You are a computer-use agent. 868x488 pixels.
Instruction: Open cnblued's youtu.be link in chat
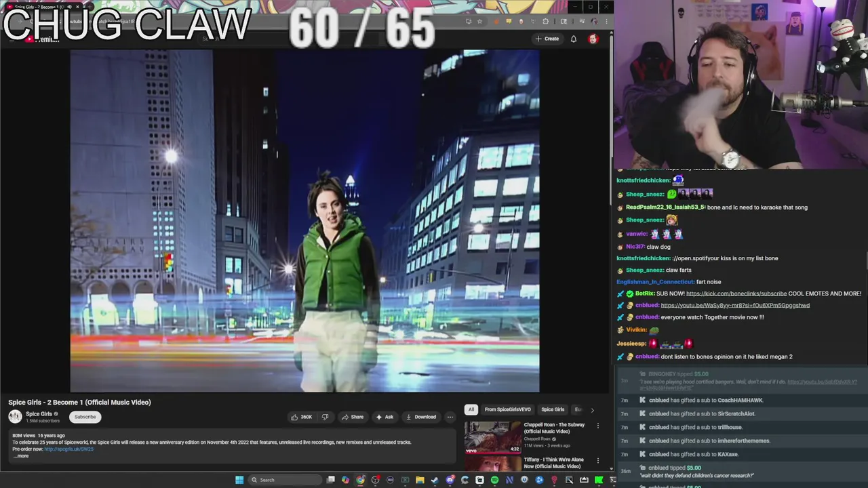735,305
